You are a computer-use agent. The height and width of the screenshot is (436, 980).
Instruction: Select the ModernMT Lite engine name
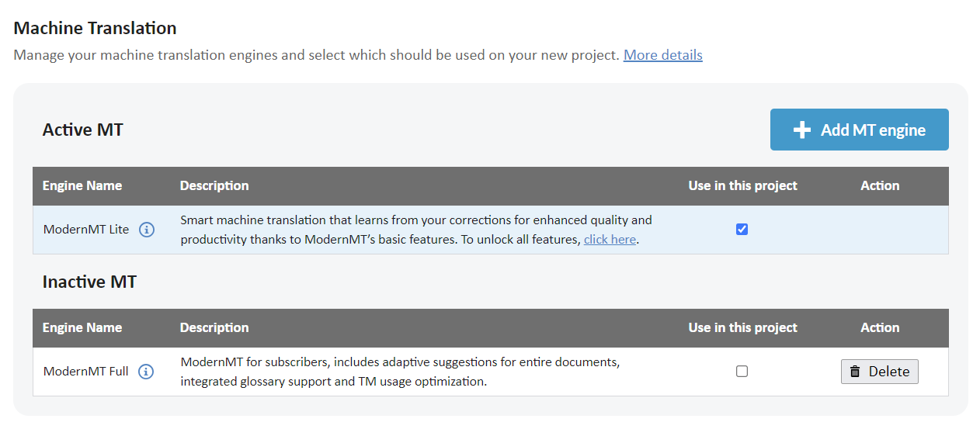pos(86,230)
